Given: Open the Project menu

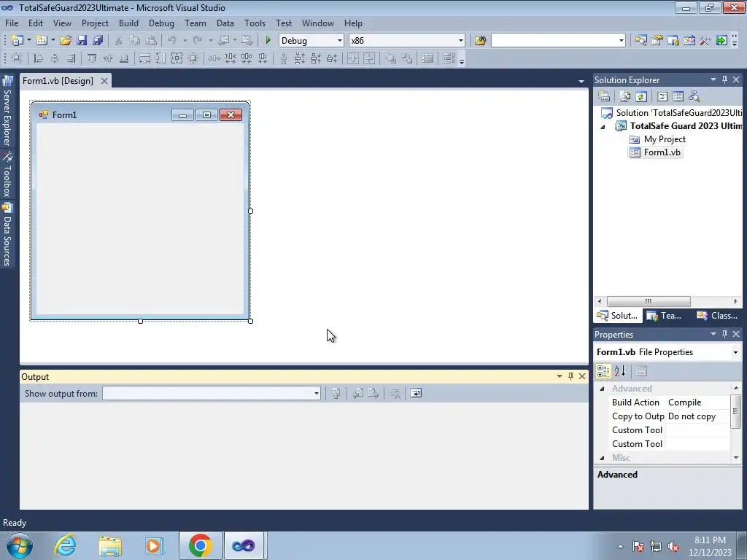Looking at the screenshot, I should click(x=95, y=23).
